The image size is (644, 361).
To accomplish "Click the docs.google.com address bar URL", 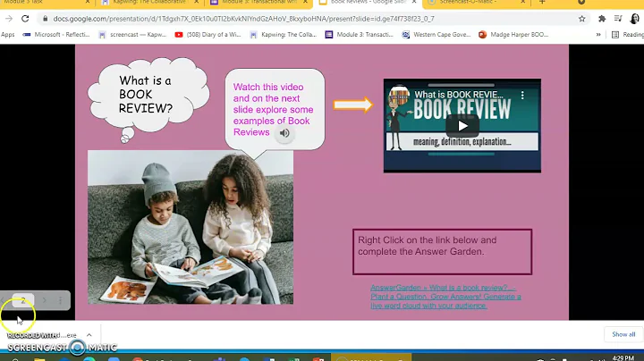I will (243, 19).
